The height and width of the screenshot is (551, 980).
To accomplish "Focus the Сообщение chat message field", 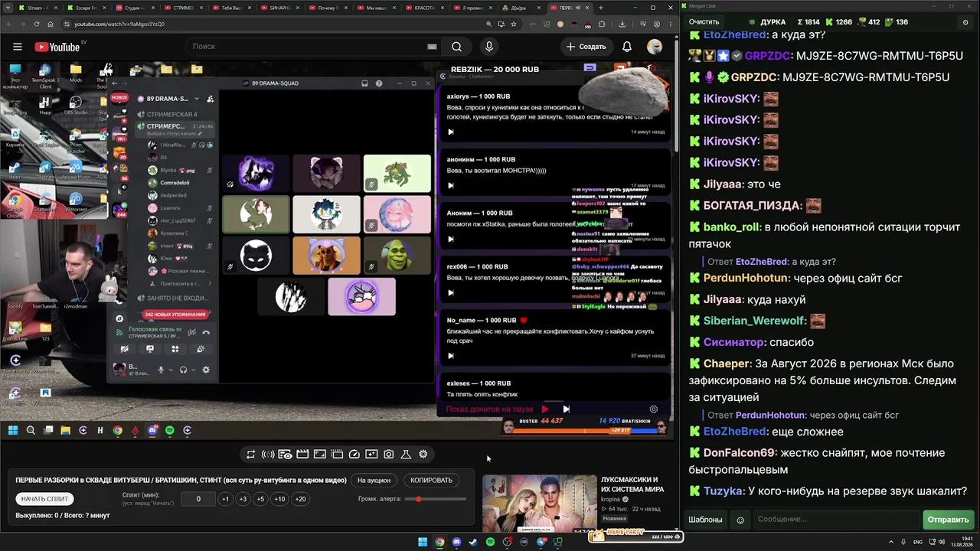I will 836,520.
